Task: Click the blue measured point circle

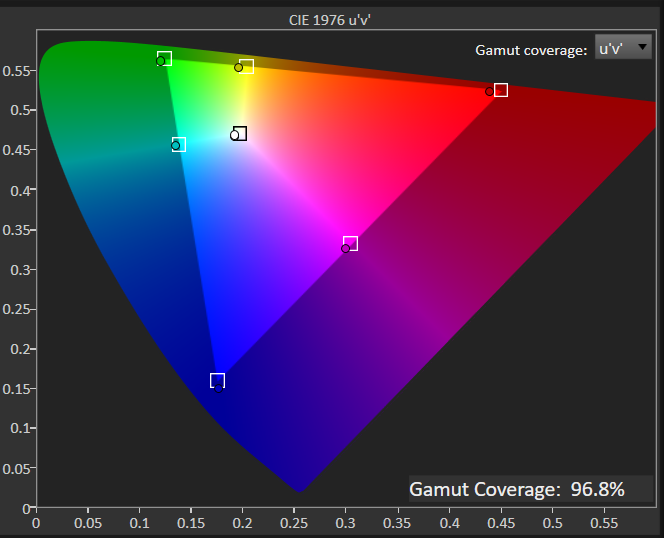Action: (x=219, y=388)
